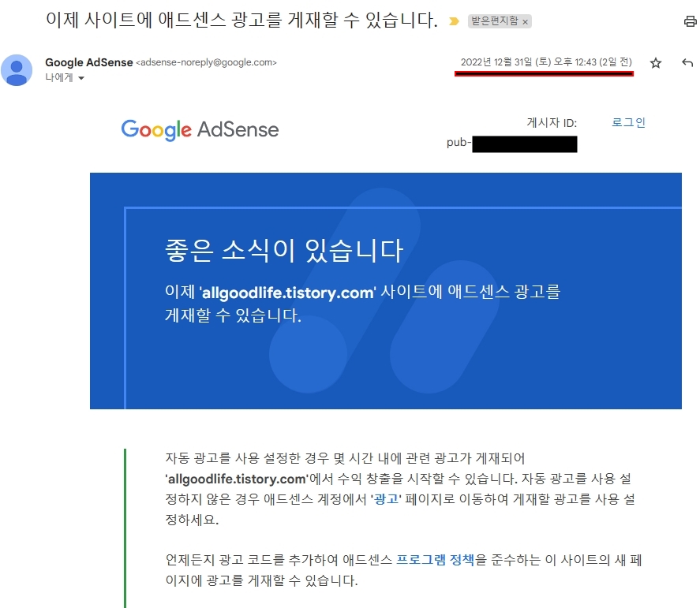Viewport: 700px width, 608px height.
Task: Click the pub- publisher ID text
Action: coord(459,142)
